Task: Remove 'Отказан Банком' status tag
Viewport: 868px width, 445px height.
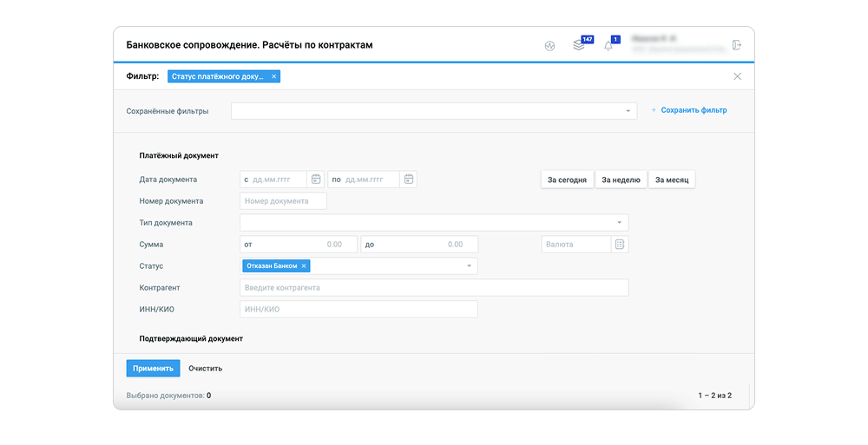Action: pyautogui.click(x=303, y=265)
